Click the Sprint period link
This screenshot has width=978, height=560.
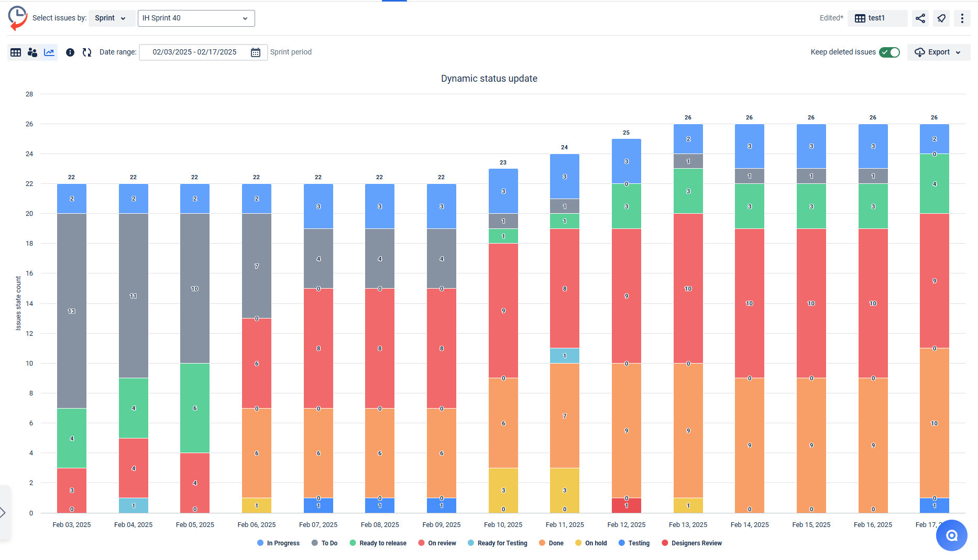(291, 52)
